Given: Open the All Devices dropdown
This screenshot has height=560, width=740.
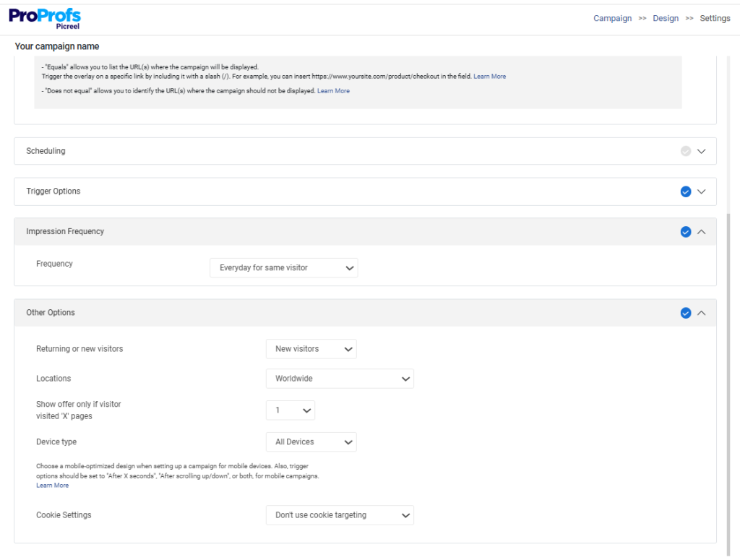Looking at the screenshot, I should (x=311, y=441).
